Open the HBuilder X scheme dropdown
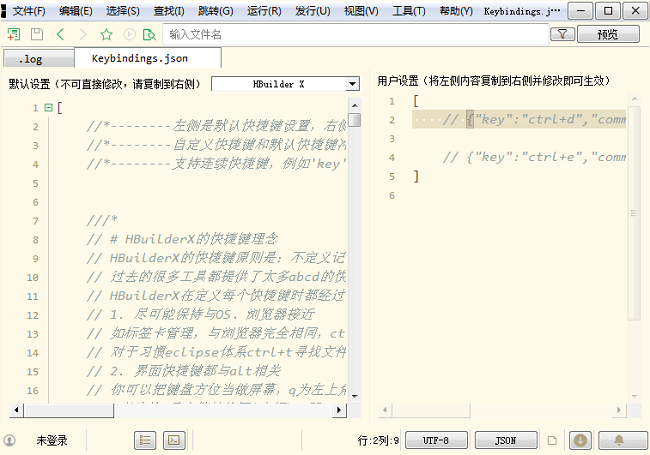 click(x=285, y=84)
